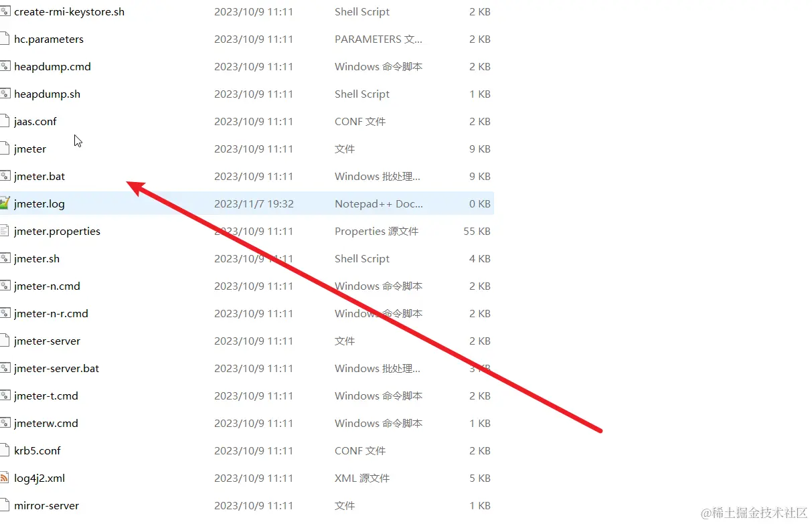Click the heapdump.cmd file name

pyautogui.click(x=52, y=67)
